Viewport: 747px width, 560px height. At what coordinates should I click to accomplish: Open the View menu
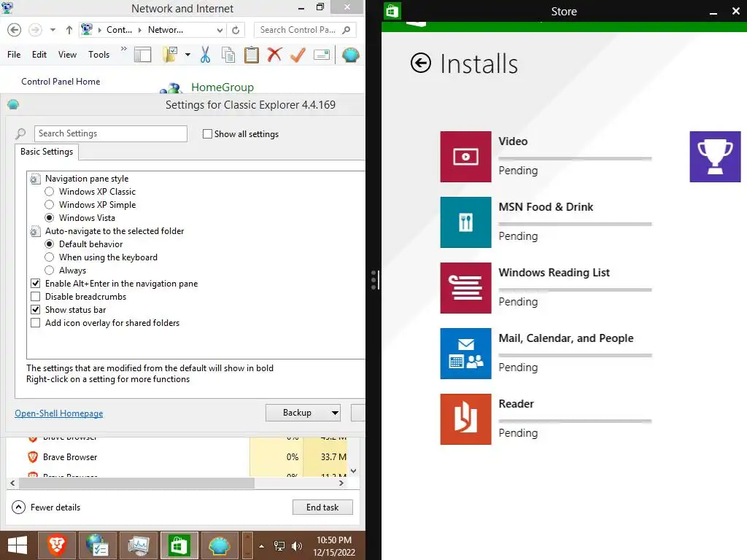(x=67, y=55)
